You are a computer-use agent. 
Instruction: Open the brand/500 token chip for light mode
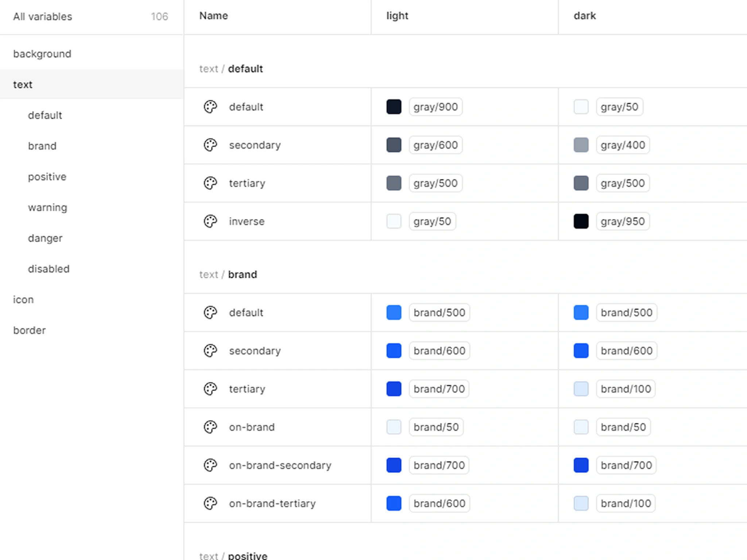(x=439, y=312)
